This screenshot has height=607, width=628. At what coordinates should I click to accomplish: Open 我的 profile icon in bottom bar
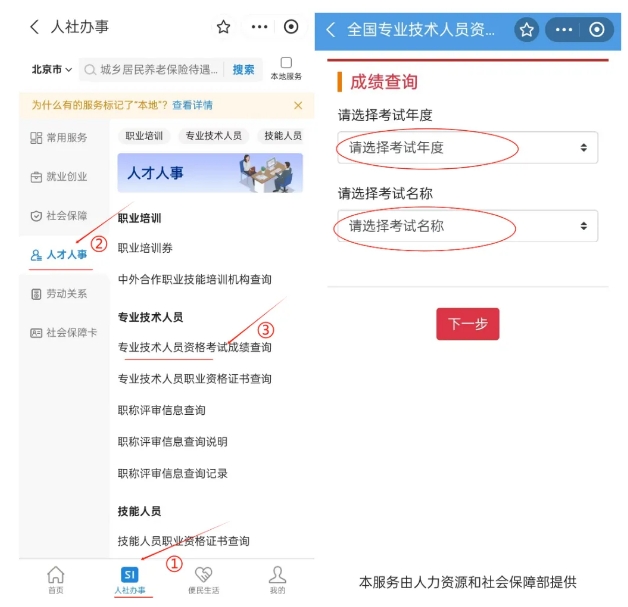277,580
